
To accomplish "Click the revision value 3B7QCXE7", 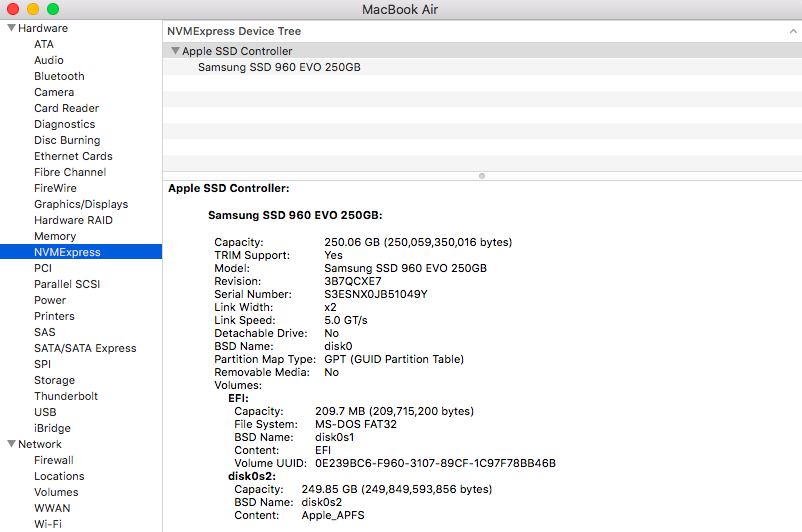I will (353, 281).
